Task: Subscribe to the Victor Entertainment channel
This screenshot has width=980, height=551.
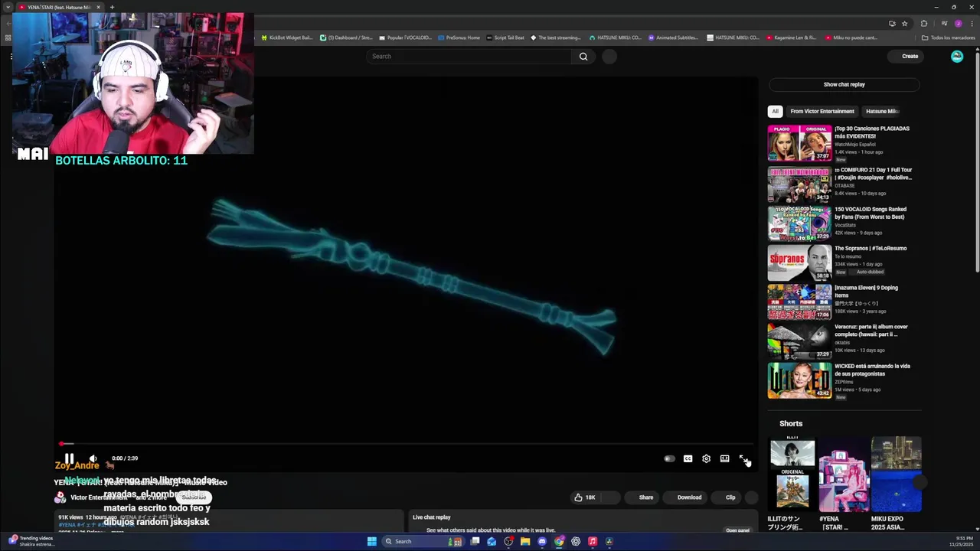Action: coord(194,497)
